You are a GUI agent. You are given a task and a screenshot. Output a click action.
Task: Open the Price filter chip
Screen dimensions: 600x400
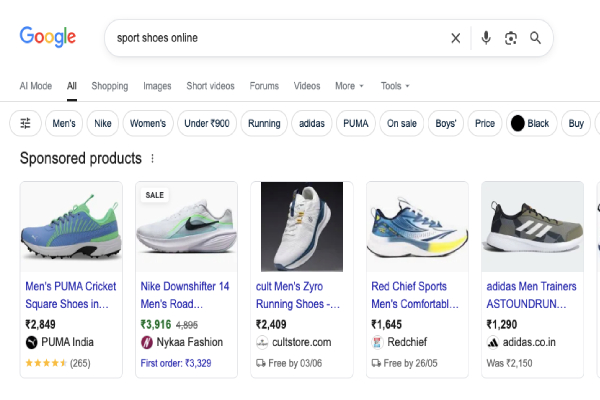tap(485, 123)
